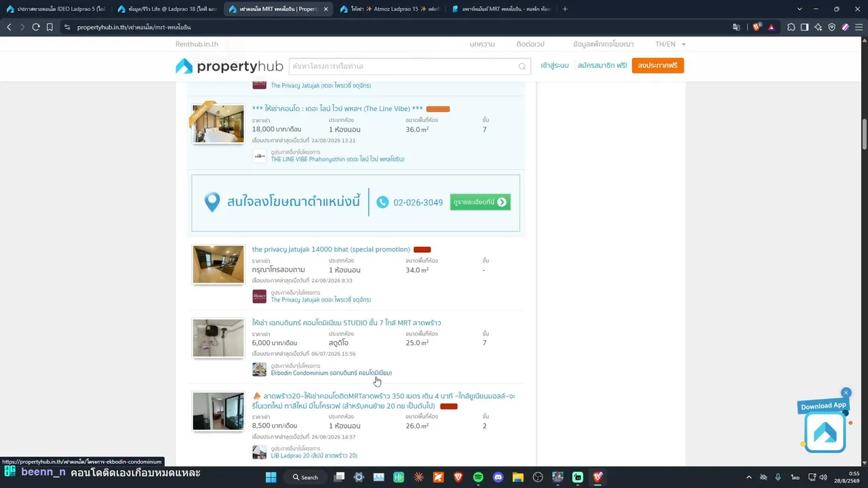Viewport: 868px width, 488px height.
Task: Open the ติดต่อเวป menu item
Action: (x=530, y=44)
